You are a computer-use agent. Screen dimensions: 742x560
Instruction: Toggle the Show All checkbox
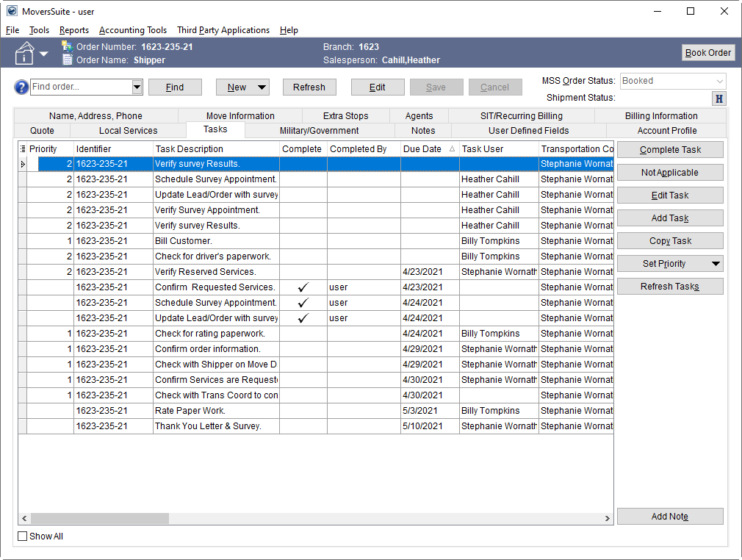(x=23, y=536)
